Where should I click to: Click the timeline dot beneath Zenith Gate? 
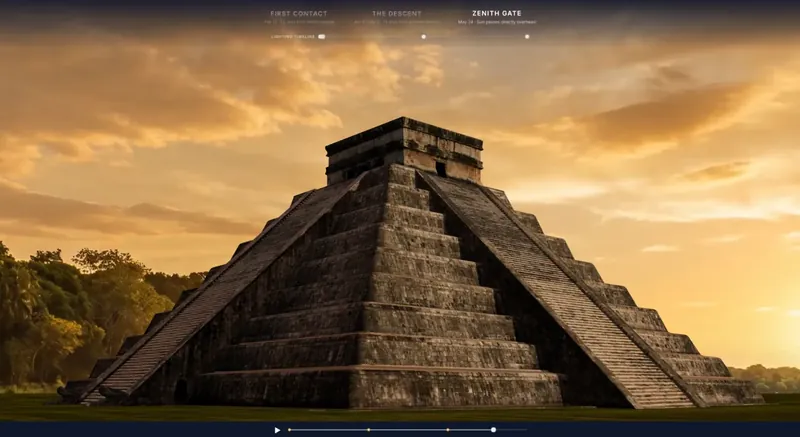[x=527, y=37]
